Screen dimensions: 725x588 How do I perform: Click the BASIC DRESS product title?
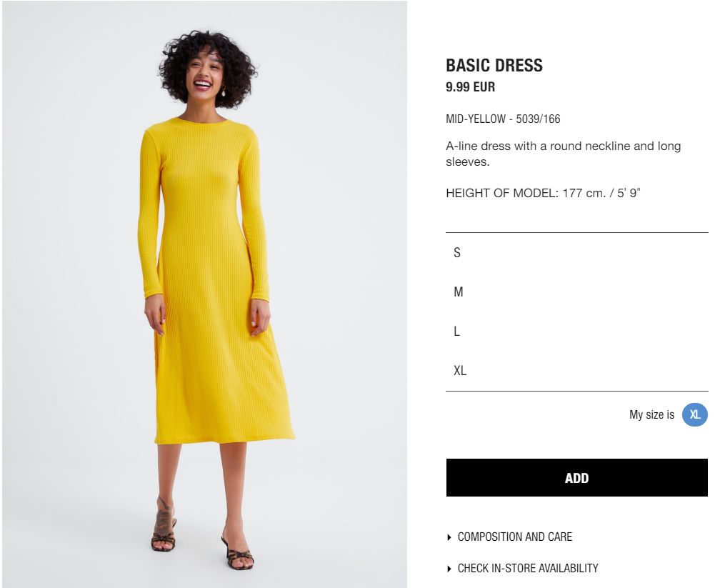pyautogui.click(x=494, y=66)
